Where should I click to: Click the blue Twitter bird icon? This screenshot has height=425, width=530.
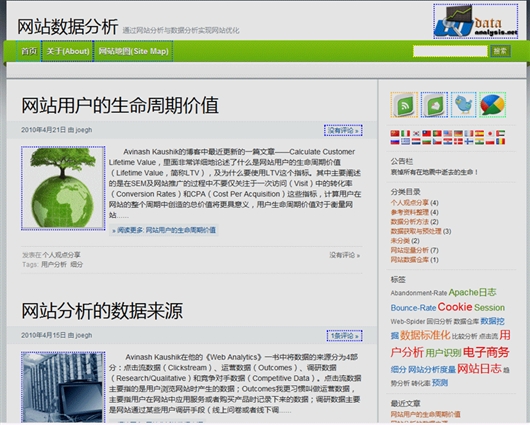(x=463, y=105)
